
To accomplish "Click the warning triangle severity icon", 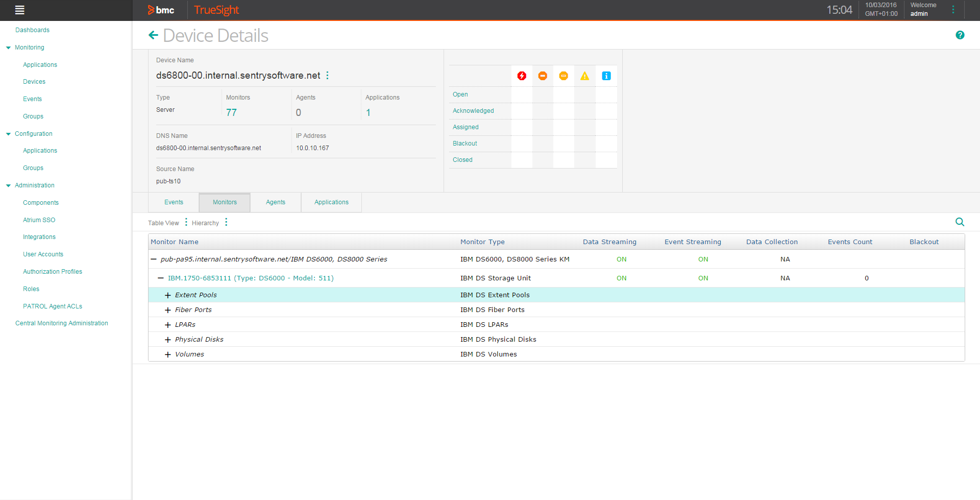I will (x=585, y=76).
